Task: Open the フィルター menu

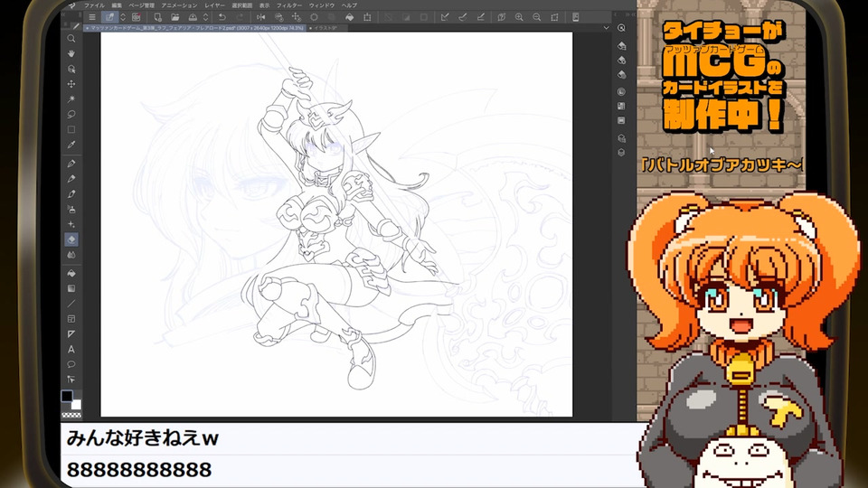Action: [289, 5]
